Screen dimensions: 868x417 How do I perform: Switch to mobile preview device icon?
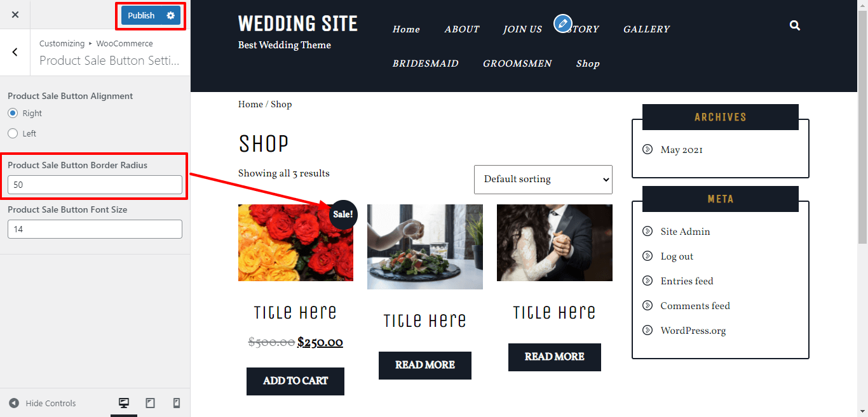tap(177, 403)
